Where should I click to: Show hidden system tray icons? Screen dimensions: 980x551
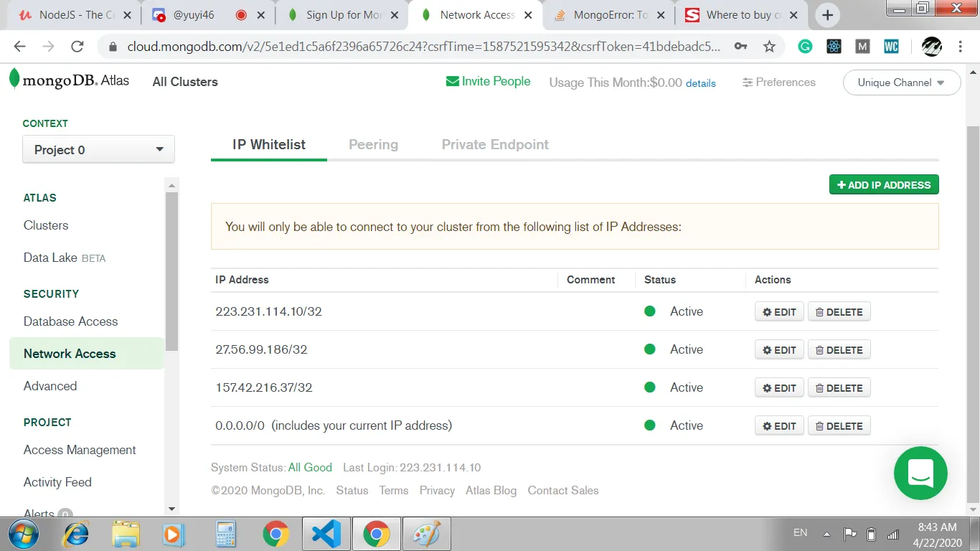[826, 534]
